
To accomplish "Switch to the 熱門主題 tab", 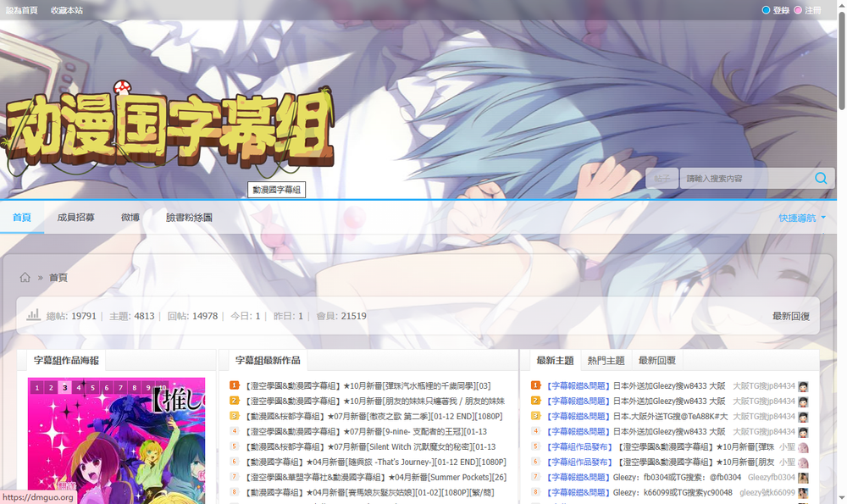I will pos(606,360).
